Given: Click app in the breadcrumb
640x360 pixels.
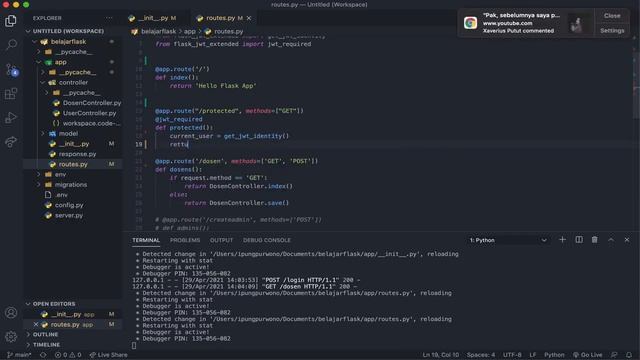Looking at the screenshot, I should 189,31.
